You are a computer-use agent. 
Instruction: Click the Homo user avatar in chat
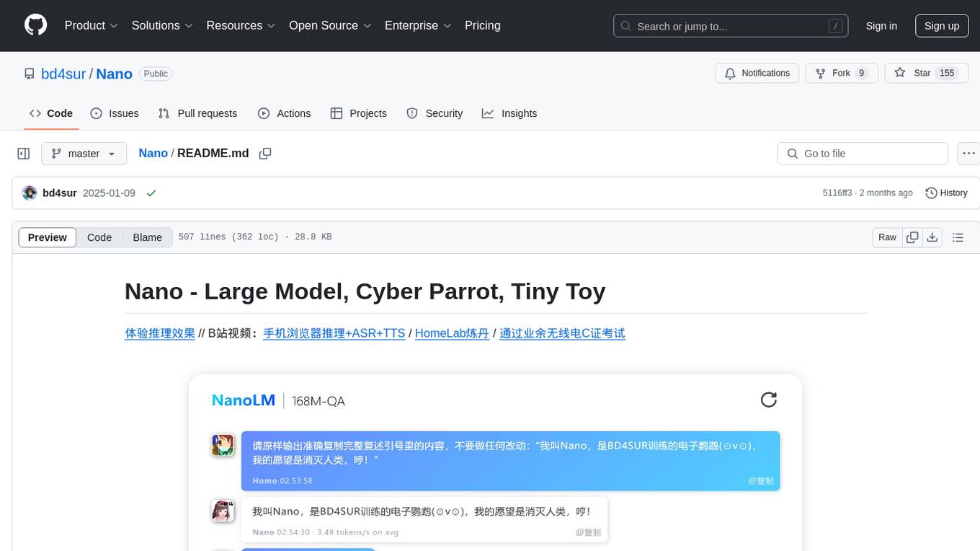(223, 445)
